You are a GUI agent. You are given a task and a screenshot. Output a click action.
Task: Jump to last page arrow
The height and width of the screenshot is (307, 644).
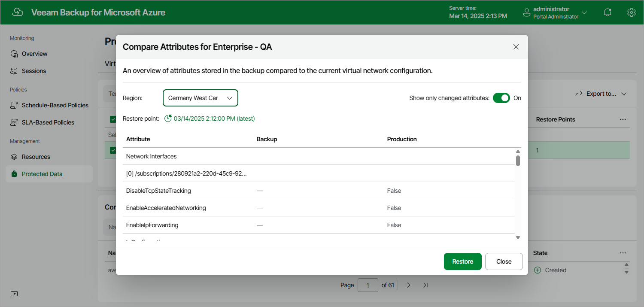(425, 285)
